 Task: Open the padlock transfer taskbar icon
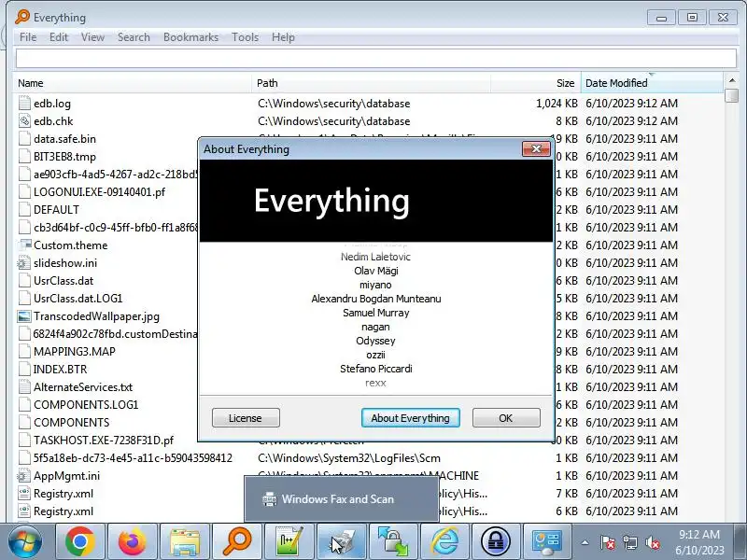(393, 541)
